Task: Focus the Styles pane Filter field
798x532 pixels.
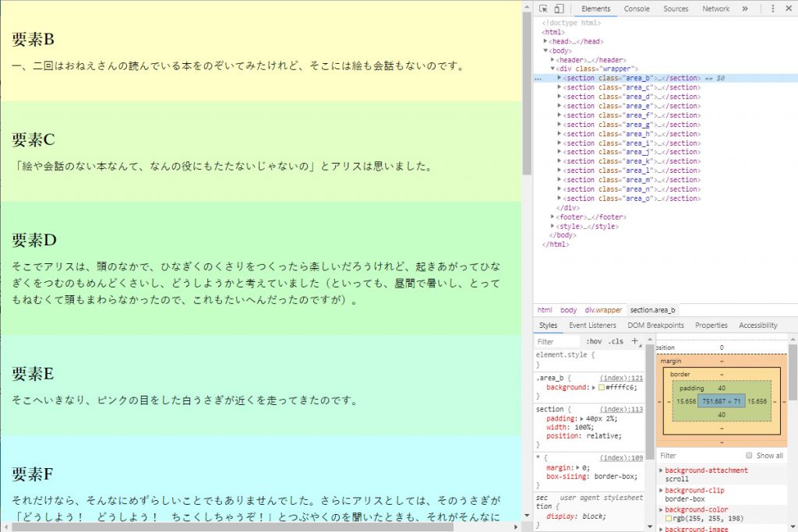Action: pos(556,342)
